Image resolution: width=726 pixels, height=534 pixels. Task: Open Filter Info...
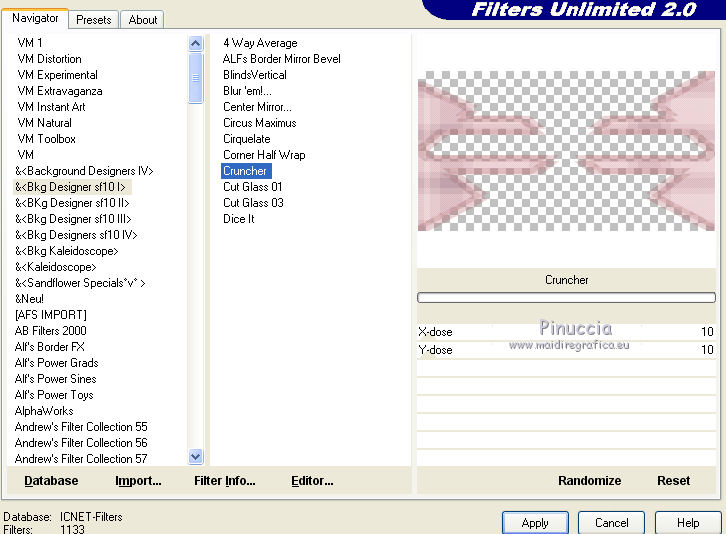(225, 481)
